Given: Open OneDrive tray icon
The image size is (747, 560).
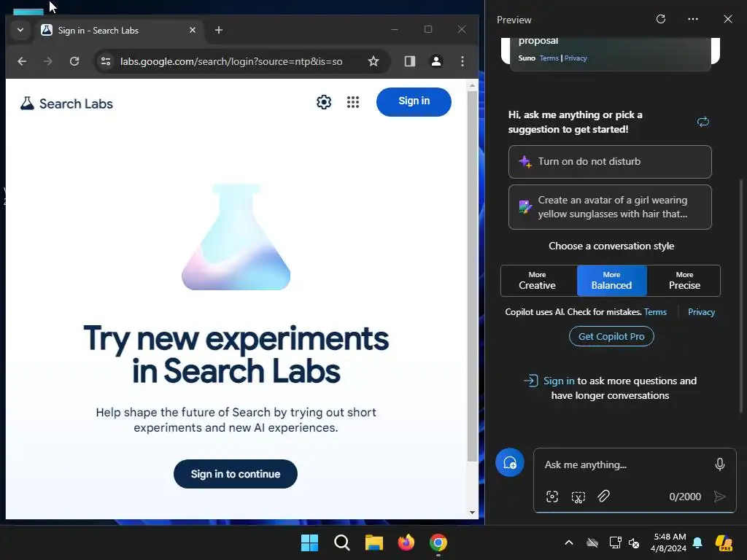Looking at the screenshot, I should pyautogui.click(x=592, y=542).
